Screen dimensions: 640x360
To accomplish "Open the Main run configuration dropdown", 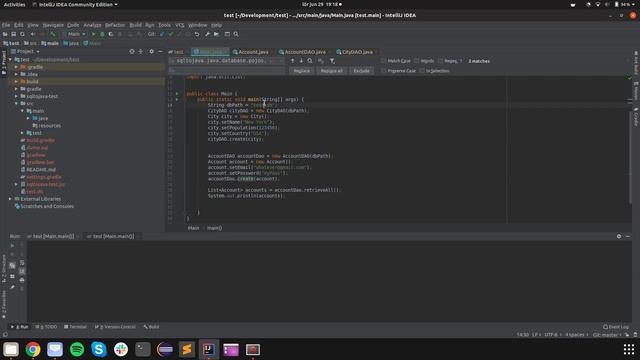I will 76,34.
